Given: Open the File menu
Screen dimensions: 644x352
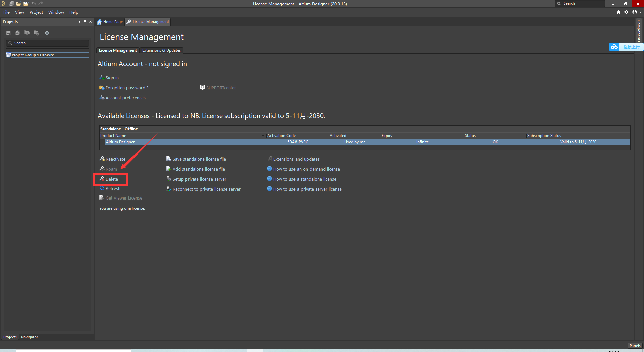Looking at the screenshot, I should tap(6, 12).
